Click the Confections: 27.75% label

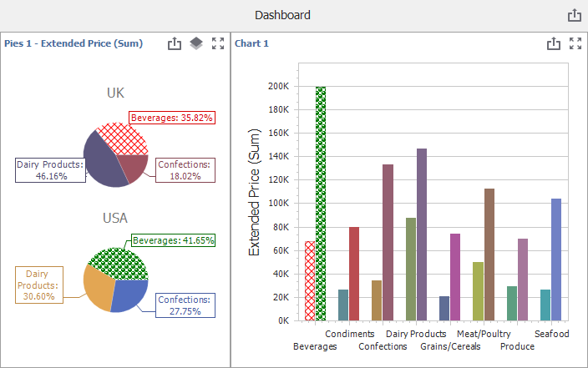tap(185, 305)
